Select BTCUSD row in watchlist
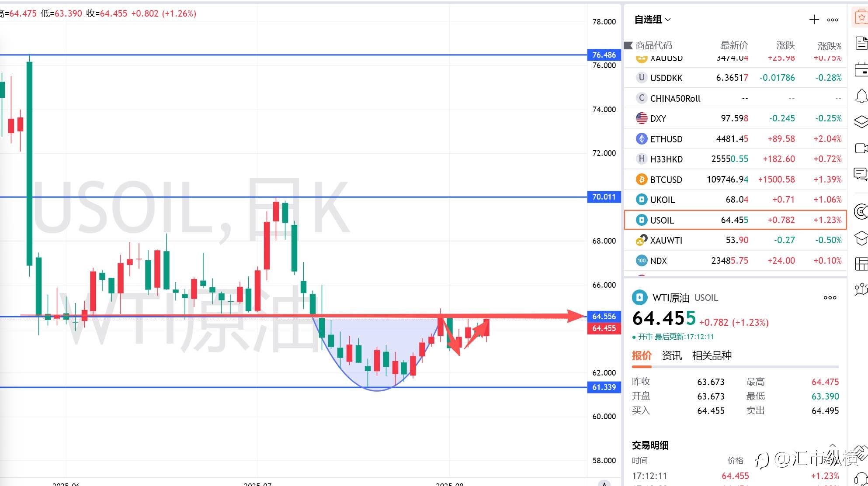 [x=736, y=179]
